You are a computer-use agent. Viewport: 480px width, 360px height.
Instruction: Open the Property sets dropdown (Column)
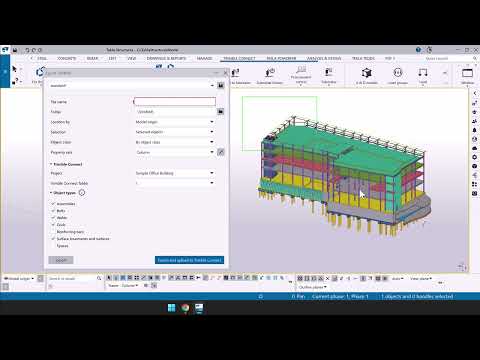(175, 152)
